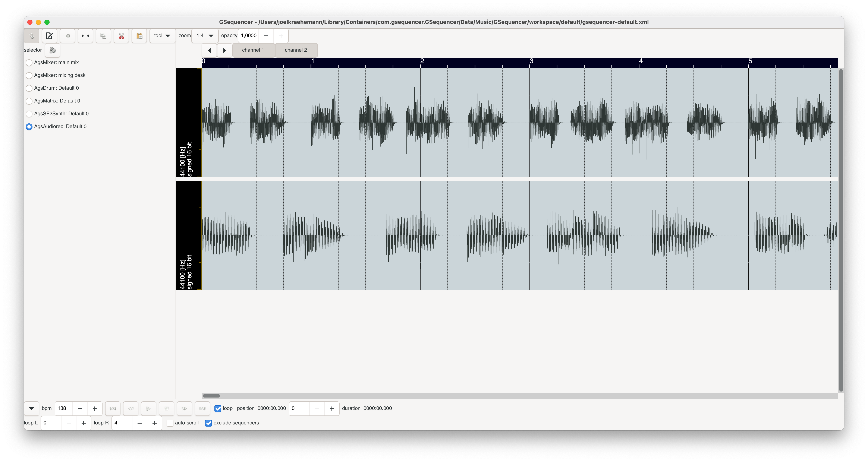Viewport: 868px width, 462px height.
Task: Click the invert selection arrows icon
Action: tap(85, 36)
